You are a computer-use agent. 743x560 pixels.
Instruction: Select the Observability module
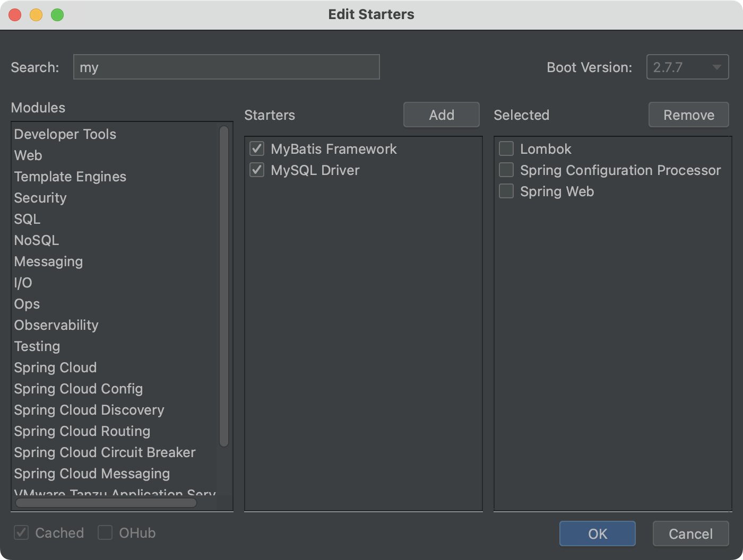[x=56, y=325]
